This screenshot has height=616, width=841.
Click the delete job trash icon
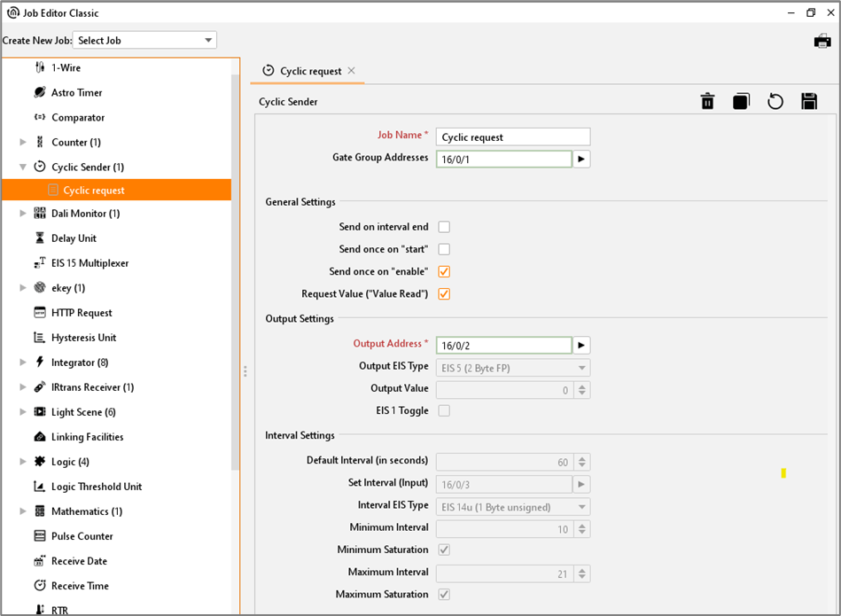point(707,101)
